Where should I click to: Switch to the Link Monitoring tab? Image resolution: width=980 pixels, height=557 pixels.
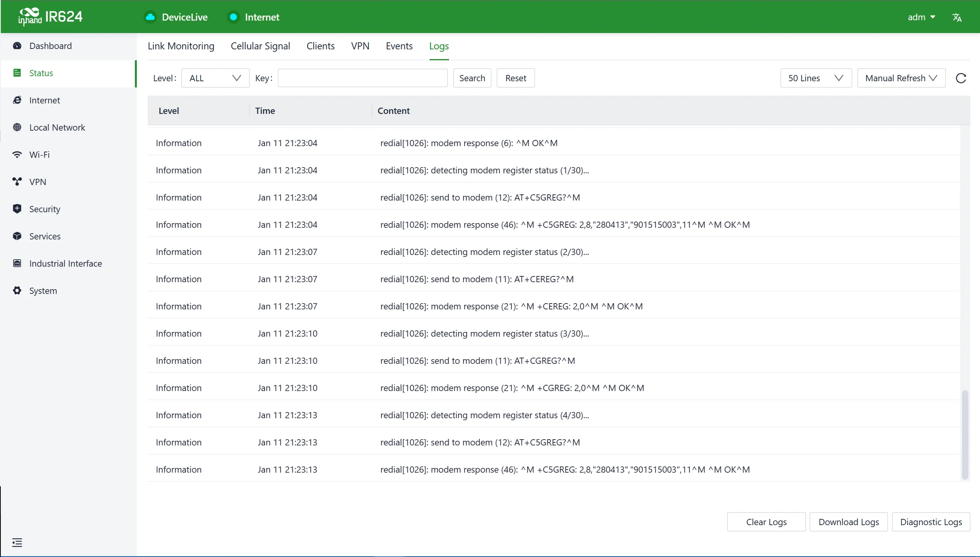coord(181,46)
